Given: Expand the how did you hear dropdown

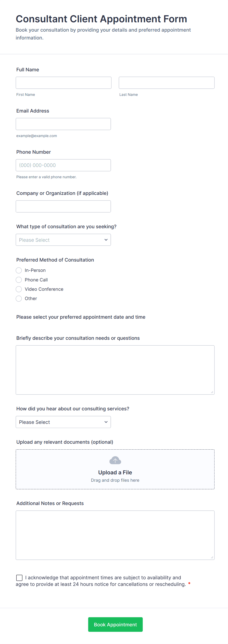Looking at the screenshot, I should point(63,422).
